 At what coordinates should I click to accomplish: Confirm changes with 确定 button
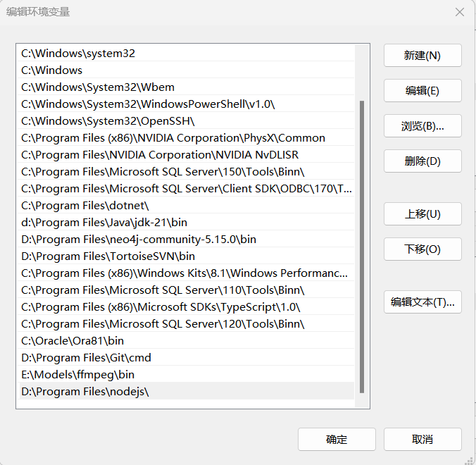[x=337, y=439]
